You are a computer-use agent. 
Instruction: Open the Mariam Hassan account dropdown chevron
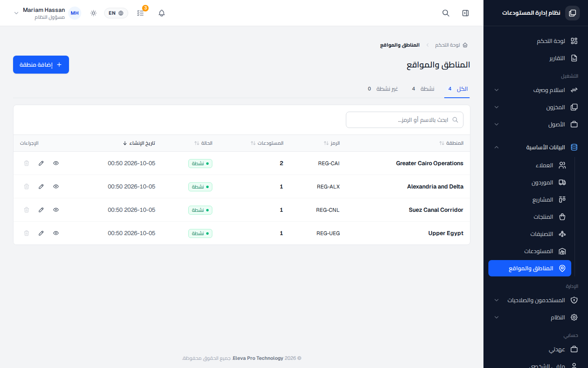pos(16,13)
